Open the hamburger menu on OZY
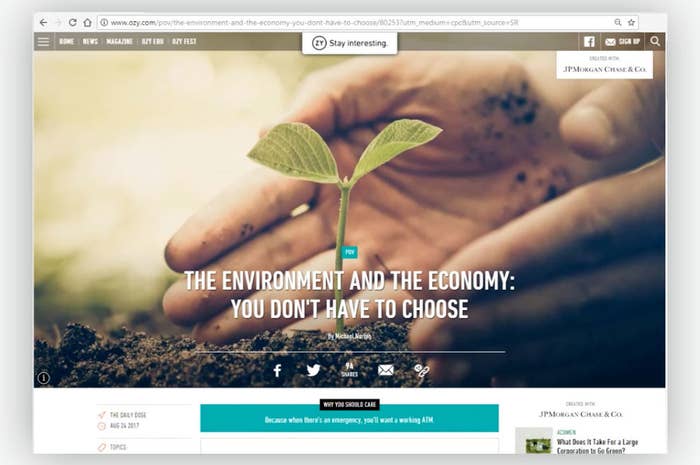 (x=43, y=42)
